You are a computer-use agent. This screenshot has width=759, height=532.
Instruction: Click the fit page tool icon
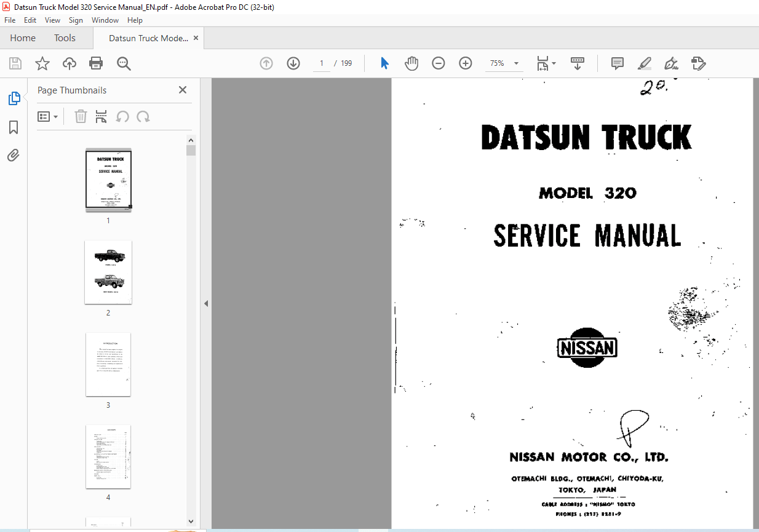click(x=542, y=63)
